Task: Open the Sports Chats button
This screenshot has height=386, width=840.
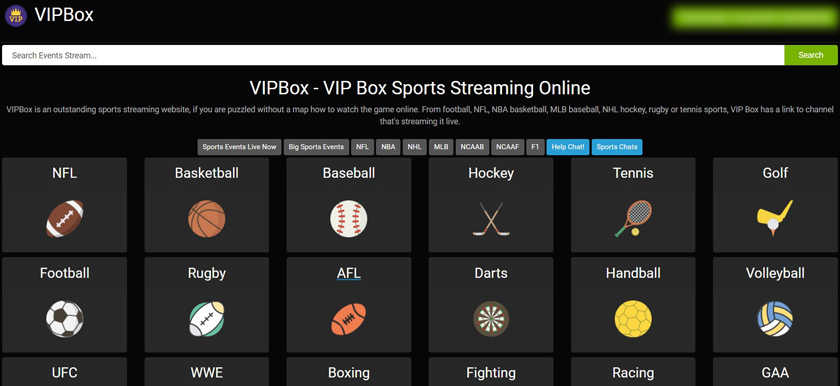Action: pyautogui.click(x=617, y=147)
